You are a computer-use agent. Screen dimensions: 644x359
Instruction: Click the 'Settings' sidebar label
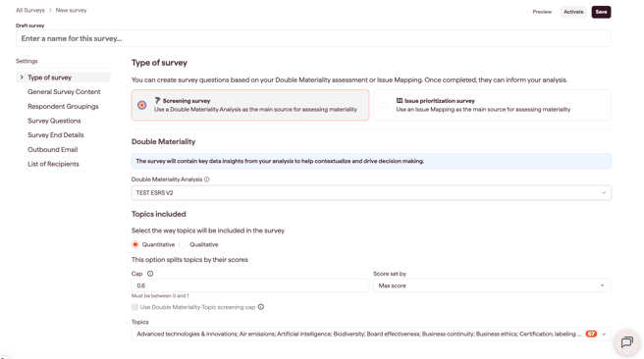tap(27, 61)
